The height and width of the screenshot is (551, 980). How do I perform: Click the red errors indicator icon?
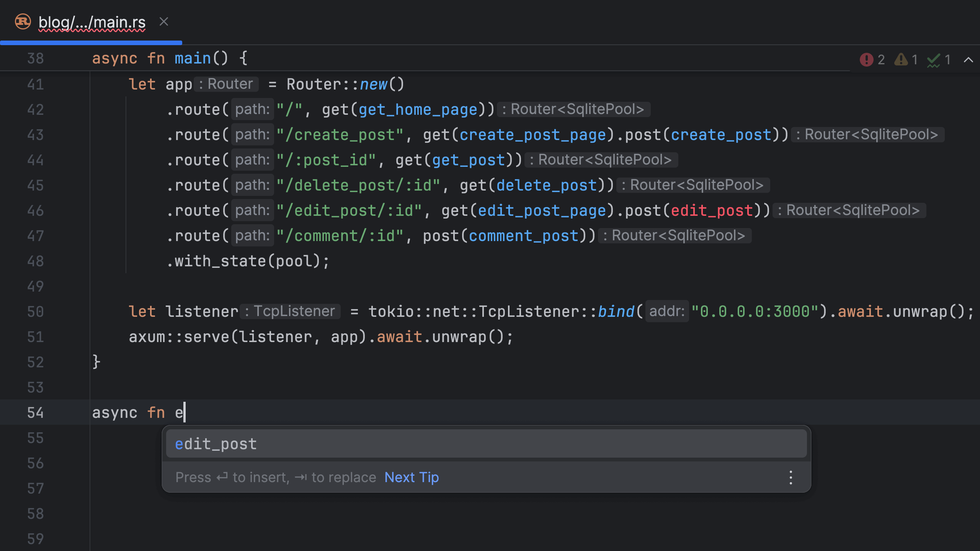point(866,60)
